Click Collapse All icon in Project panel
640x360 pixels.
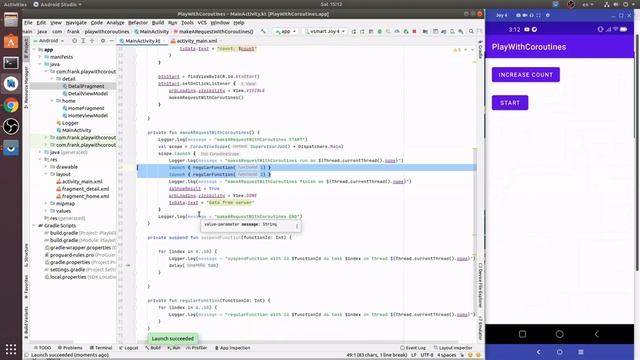(x=92, y=41)
